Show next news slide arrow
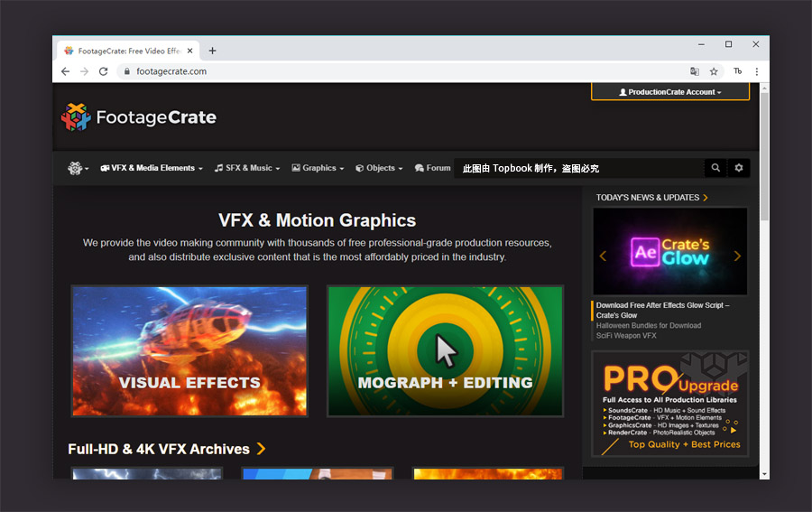The width and height of the screenshot is (812, 512). (x=737, y=256)
